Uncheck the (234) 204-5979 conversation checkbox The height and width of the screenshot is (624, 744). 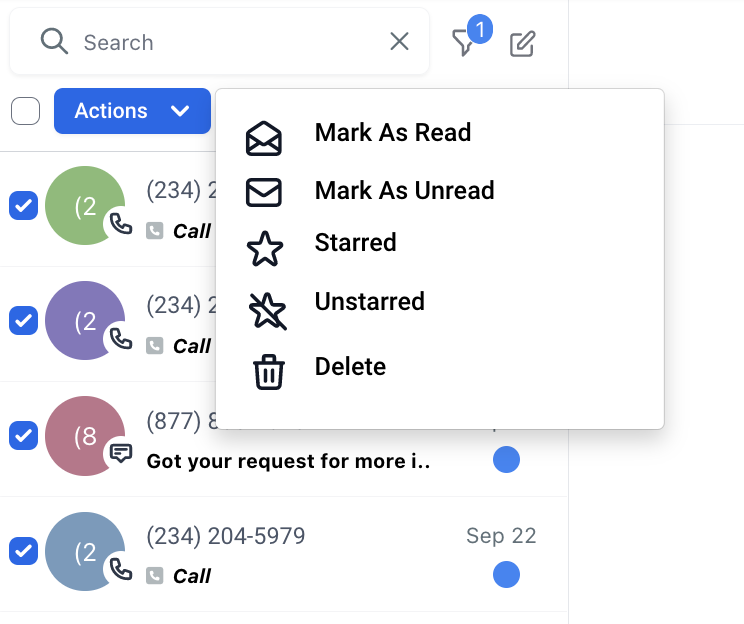[x=23, y=551]
